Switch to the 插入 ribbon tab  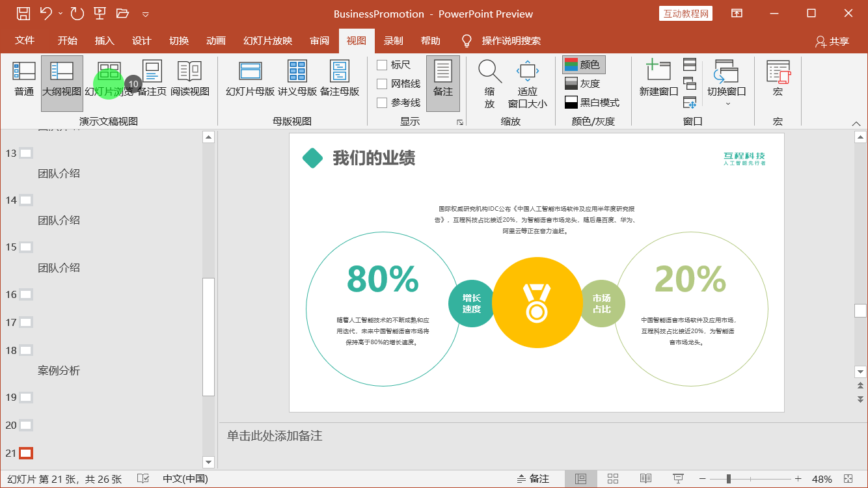(x=104, y=40)
